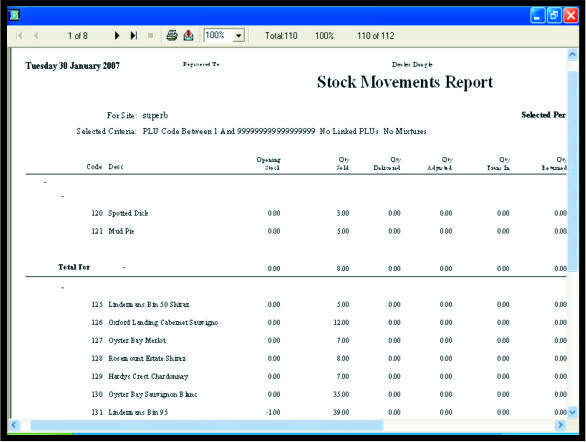Open the 100% zoom dropdown arrow
Screen dimensions: 586x442
[238, 36]
